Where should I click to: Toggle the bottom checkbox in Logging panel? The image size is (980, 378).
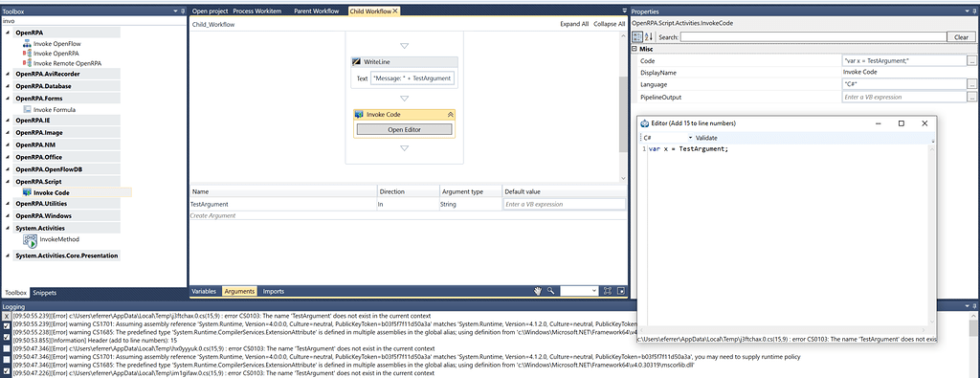7,372
